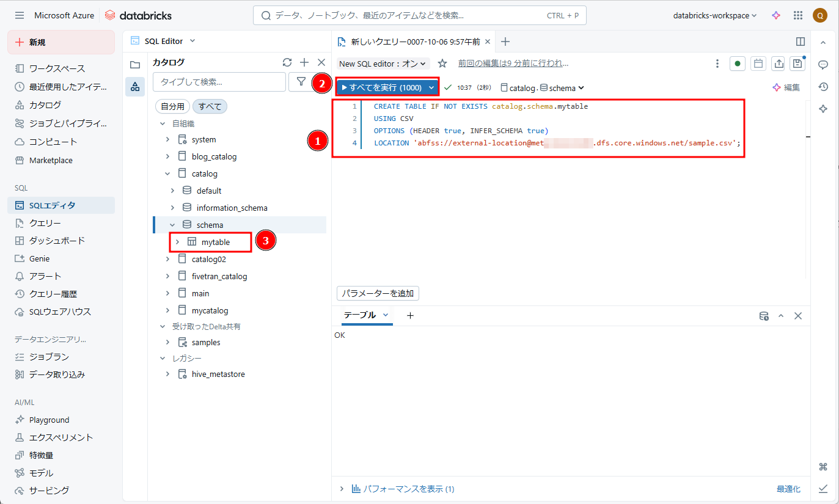Add a new query tab
This screenshot has width=839, height=504.
(x=505, y=42)
